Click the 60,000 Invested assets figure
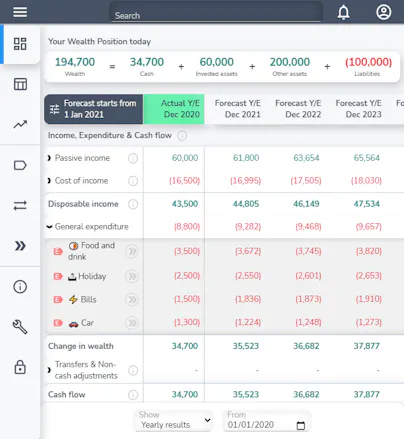This screenshot has height=439, width=404. tap(217, 62)
